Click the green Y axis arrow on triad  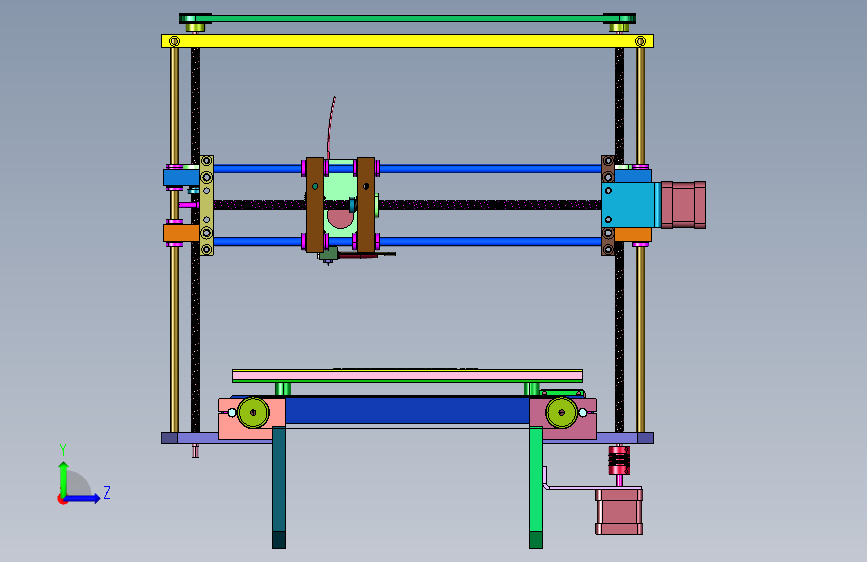pos(63,478)
